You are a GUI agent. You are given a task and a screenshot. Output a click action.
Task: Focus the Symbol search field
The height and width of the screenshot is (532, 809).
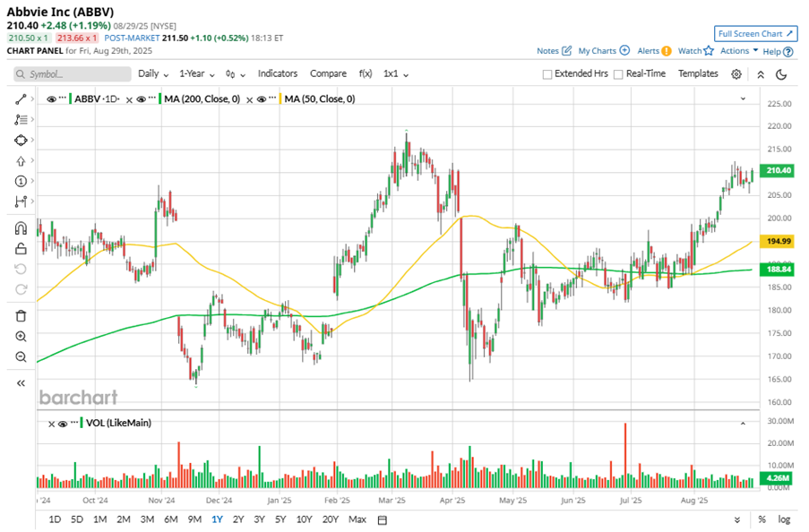pyautogui.click(x=73, y=74)
